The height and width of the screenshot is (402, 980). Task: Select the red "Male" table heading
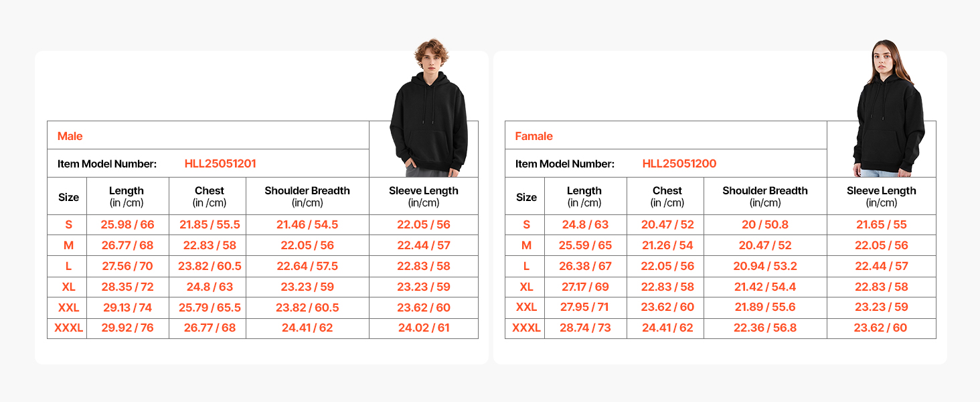pyautogui.click(x=70, y=136)
